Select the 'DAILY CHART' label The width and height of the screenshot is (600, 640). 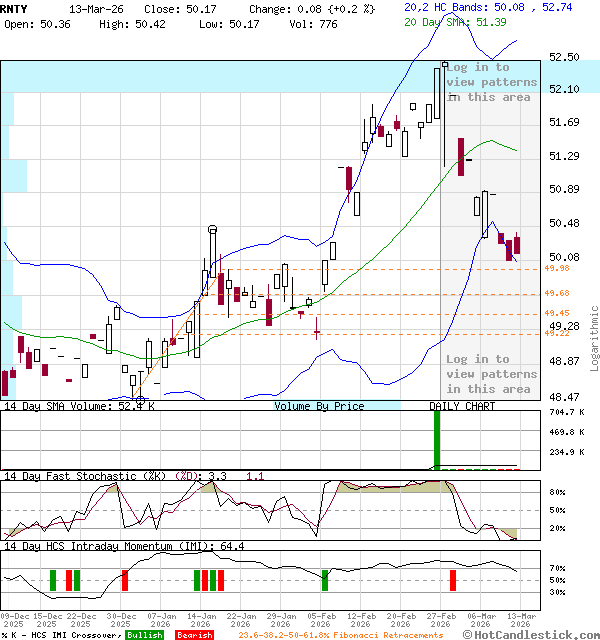(462, 406)
